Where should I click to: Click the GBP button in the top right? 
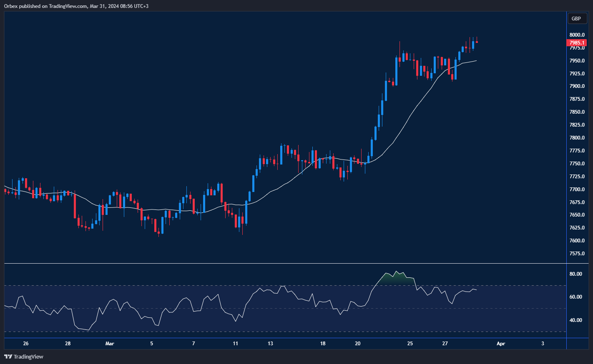click(x=577, y=18)
